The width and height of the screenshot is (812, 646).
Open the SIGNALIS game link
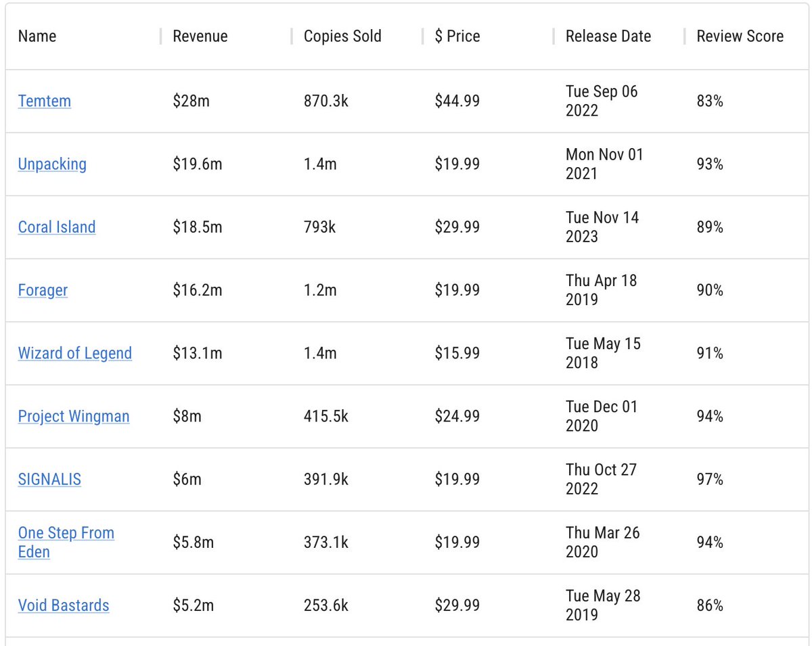[x=49, y=479]
